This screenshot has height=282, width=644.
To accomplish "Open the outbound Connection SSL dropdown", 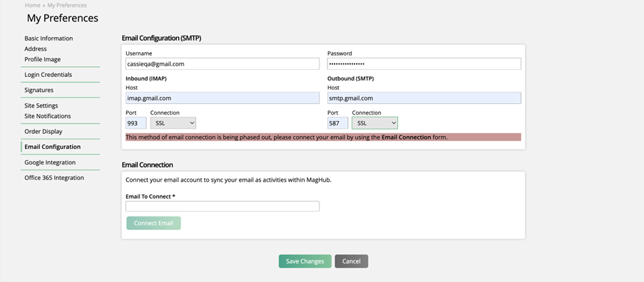I will click(374, 123).
